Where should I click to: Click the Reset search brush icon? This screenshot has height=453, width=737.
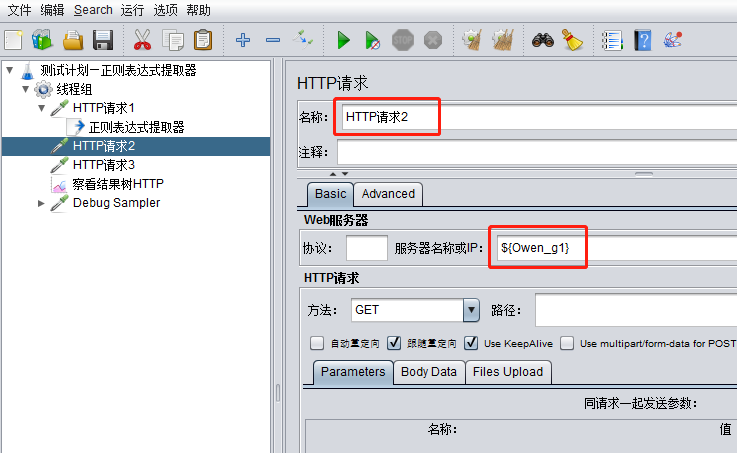coord(572,40)
